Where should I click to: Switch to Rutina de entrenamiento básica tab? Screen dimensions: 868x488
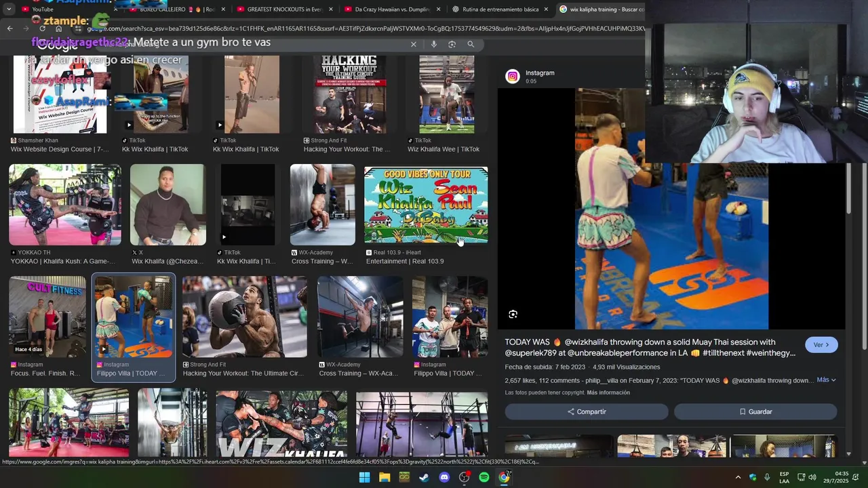point(500,9)
